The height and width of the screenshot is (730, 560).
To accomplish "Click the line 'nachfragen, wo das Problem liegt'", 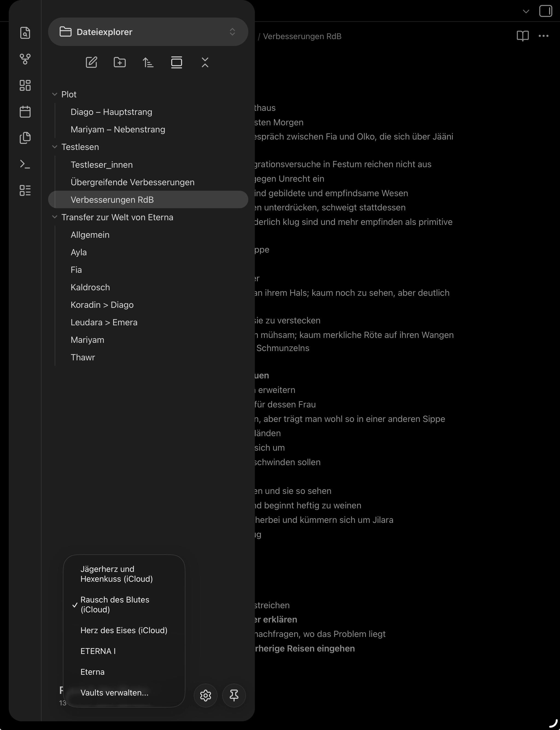I will click(320, 634).
